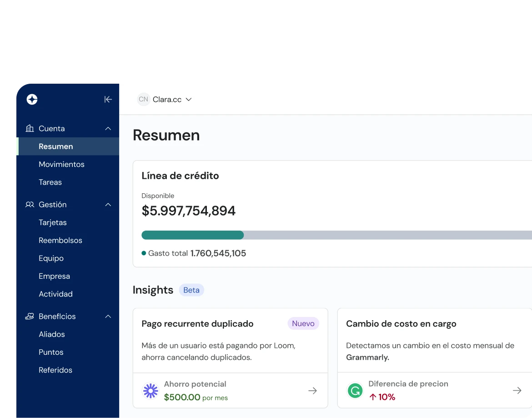Navigate to Referidos
This screenshot has height=418, width=532.
point(55,370)
